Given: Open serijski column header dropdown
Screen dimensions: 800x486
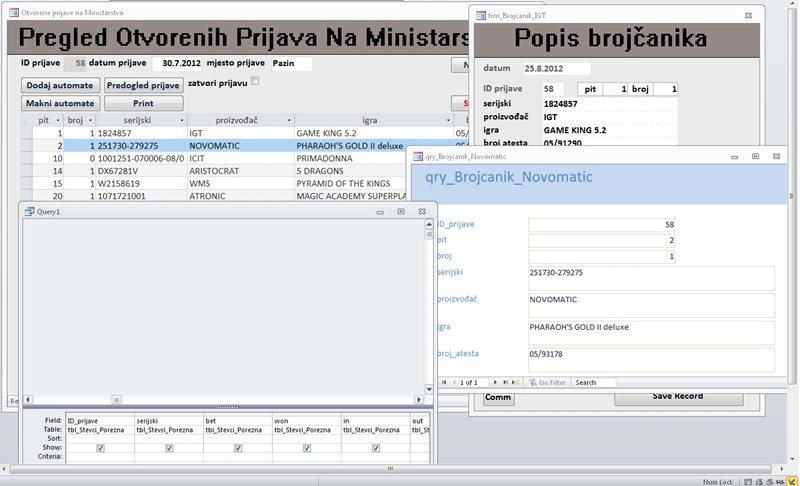Looking at the screenshot, I should (182, 120).
